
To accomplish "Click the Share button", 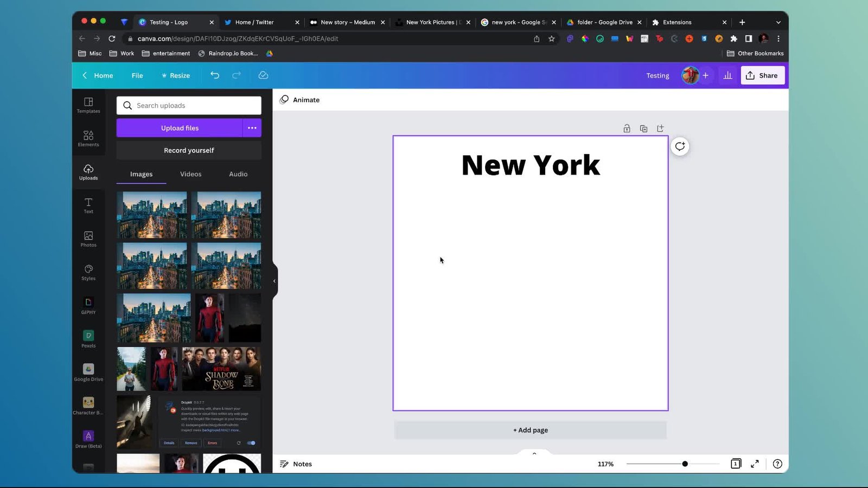I will [762, 75].
